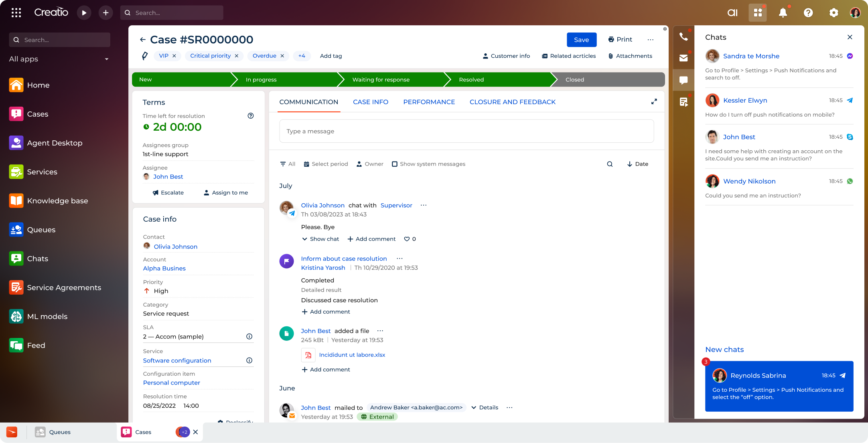Click the Assign to me button

226,192
